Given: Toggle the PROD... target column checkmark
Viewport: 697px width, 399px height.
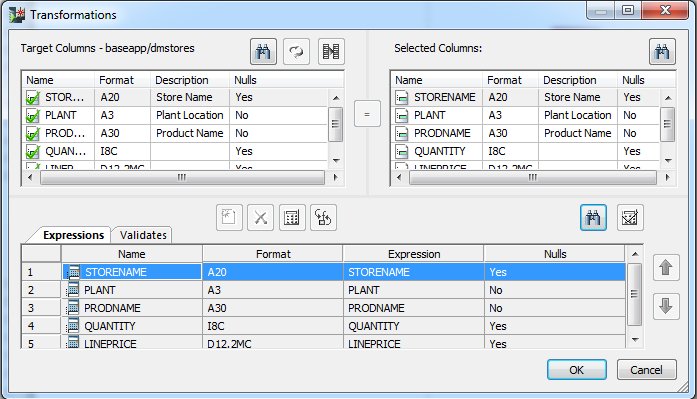Looking at the screenshot, I should tap(32, 134).
